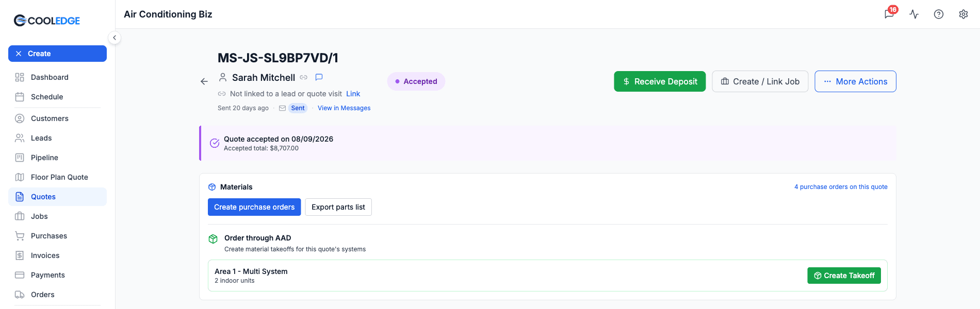The width and height of the screenshot is (980, 309).
Task: Go to Customers page
Action: pos(57,118)
